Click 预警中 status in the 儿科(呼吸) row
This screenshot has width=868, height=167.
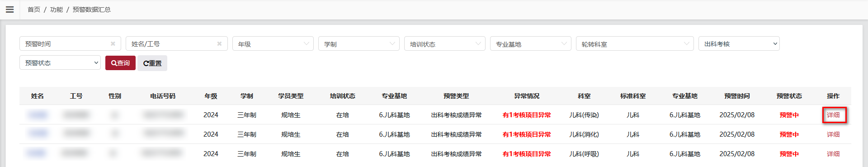click(789, 154)
